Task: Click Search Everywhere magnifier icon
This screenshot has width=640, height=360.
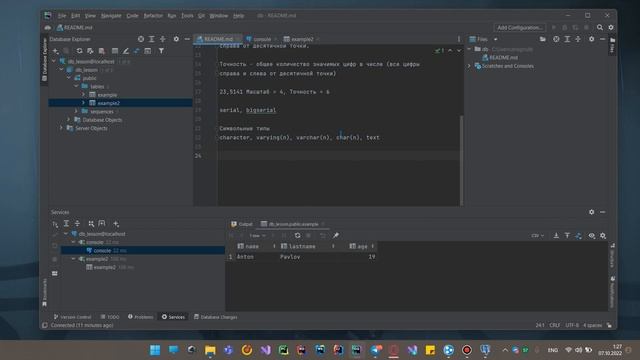Action: coord(600,27)
